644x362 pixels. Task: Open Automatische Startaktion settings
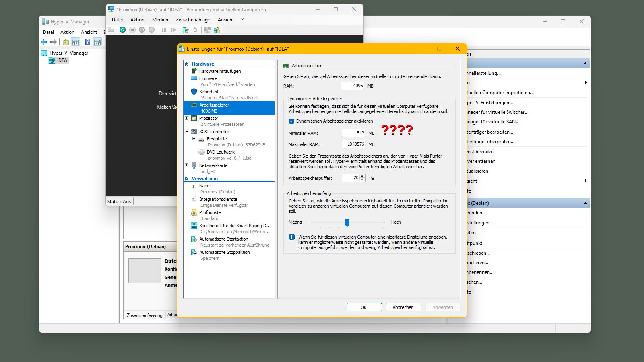click(x=223, y=239)
